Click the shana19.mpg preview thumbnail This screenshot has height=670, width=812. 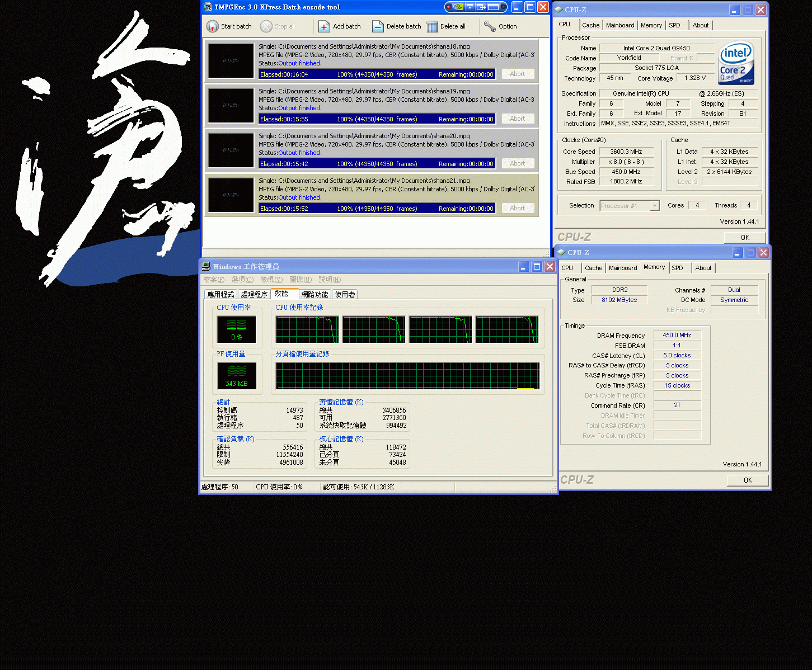(x=231, y=105)
